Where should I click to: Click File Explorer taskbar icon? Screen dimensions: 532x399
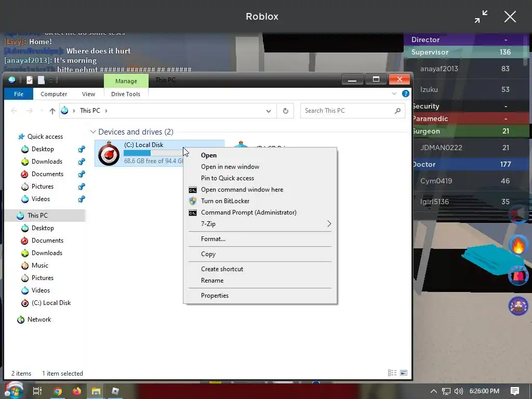point(96,391)
